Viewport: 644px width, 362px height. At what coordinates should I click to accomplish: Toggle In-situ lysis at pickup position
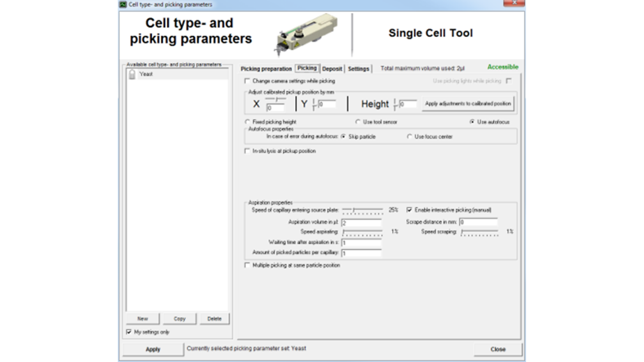247,151
